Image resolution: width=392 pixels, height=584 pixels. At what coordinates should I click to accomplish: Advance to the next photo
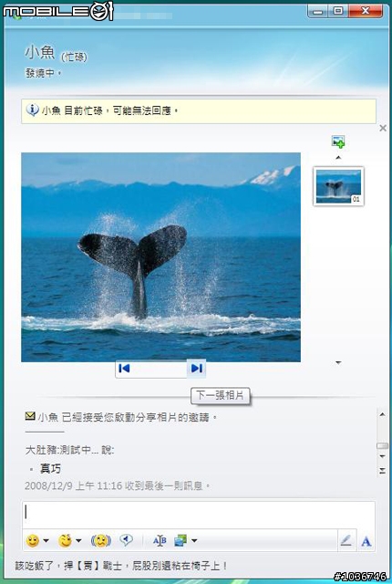click(x=196, y=369)
